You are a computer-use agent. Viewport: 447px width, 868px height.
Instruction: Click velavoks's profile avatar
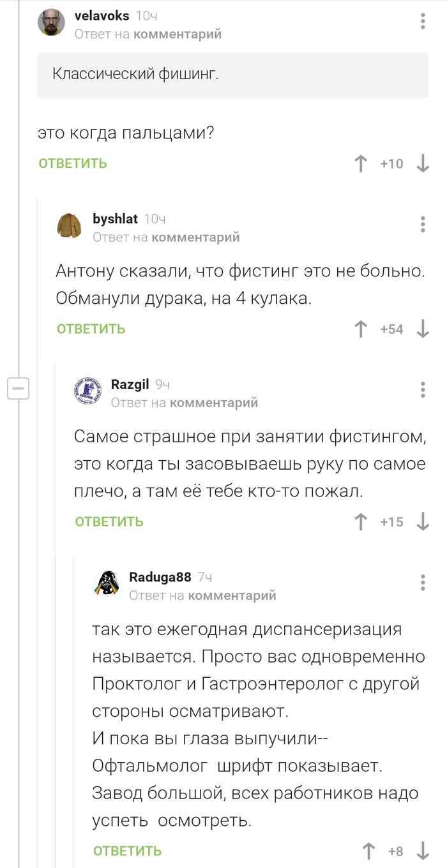tap(52, 22)
